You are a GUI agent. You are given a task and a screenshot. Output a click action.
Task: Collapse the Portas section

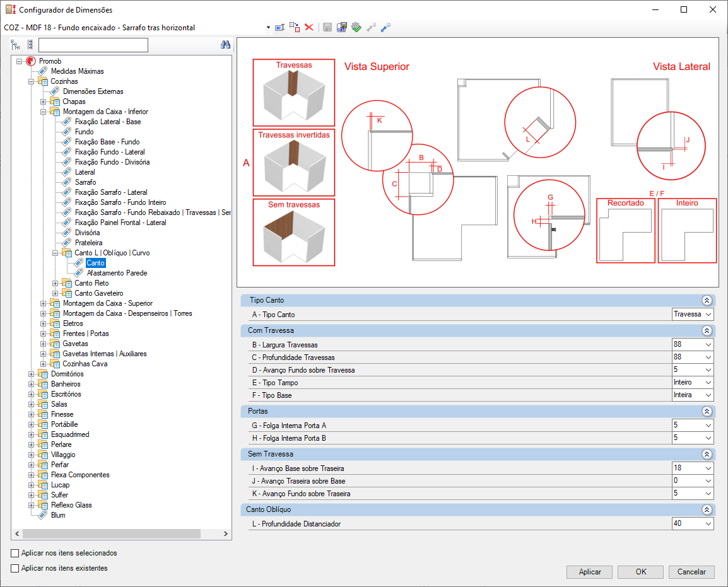click(x=707, y=411)
